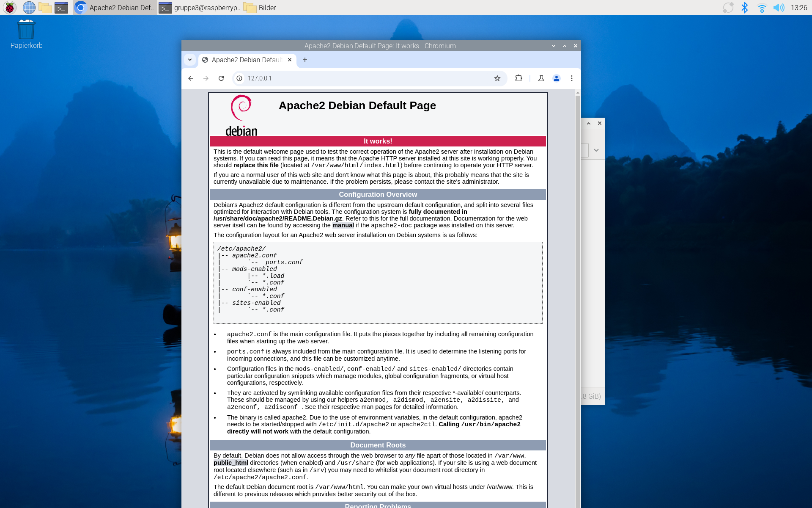Open a new Chromium tab
812x508 pixels.
[x=305, y=60]
